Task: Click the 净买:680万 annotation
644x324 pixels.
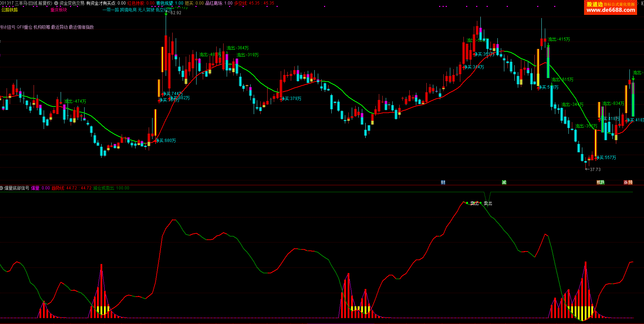Action: point(166,140)
